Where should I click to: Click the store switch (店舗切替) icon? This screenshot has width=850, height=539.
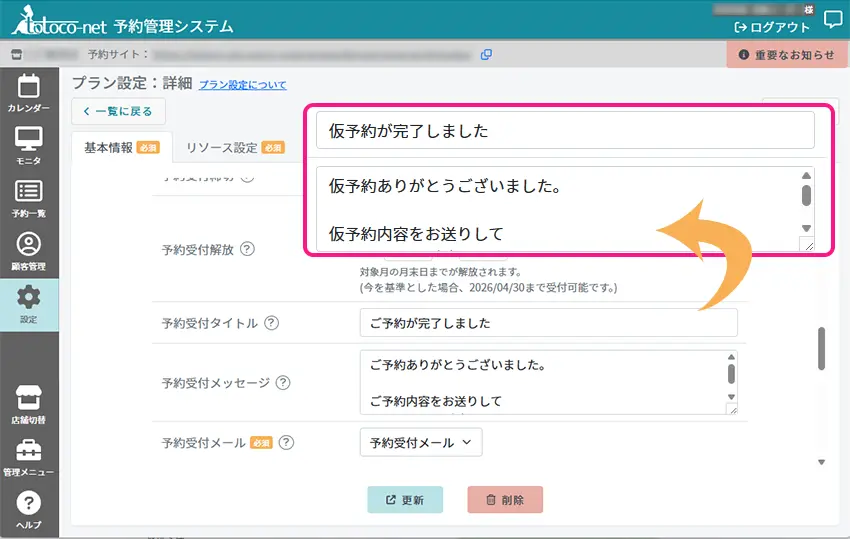tap(28, 404)
